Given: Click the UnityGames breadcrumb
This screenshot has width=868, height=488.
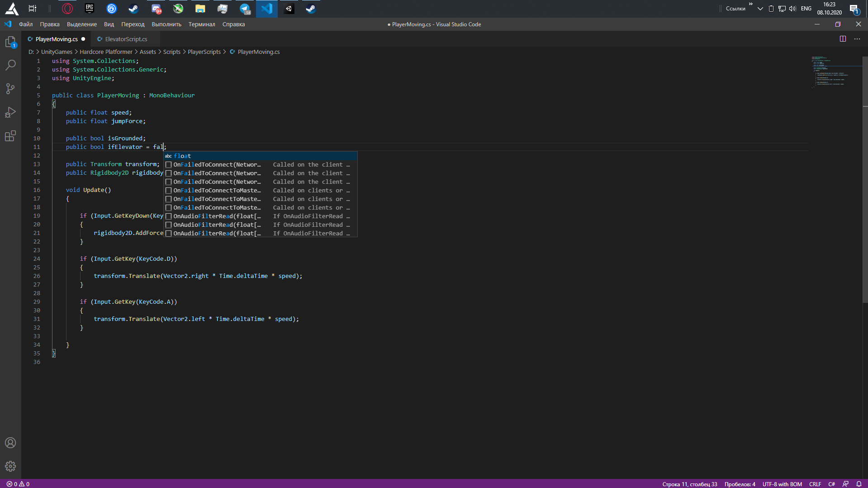Looking at the screenshot, I should click(x=57, y=52).
